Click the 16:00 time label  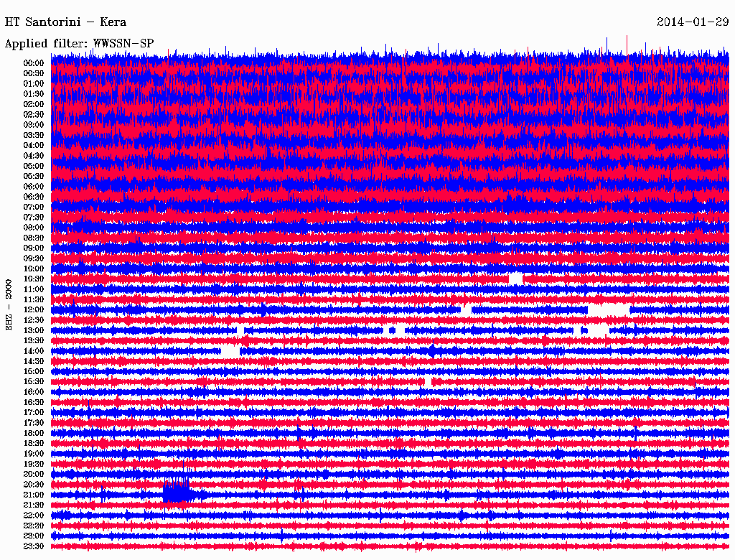34,392
